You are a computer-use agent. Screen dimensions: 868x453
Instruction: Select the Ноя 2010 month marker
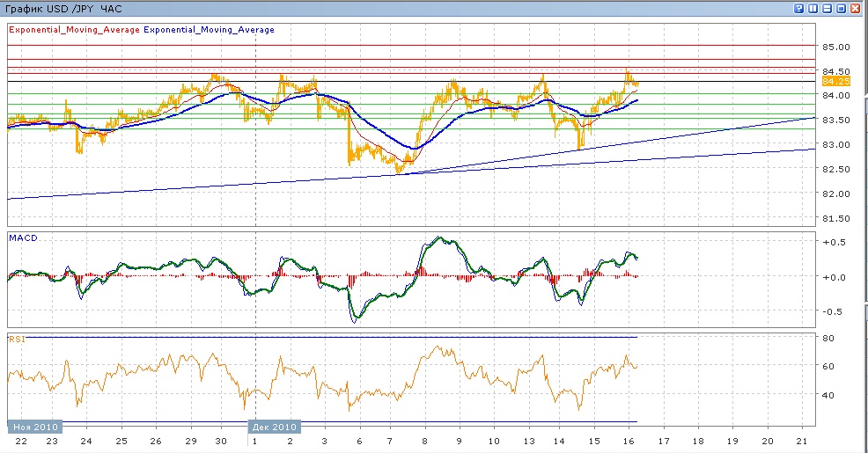point(33,427)
